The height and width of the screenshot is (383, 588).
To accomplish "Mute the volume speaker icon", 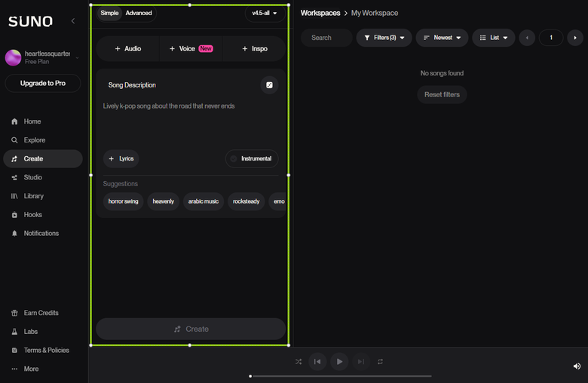I will point(577,366).
